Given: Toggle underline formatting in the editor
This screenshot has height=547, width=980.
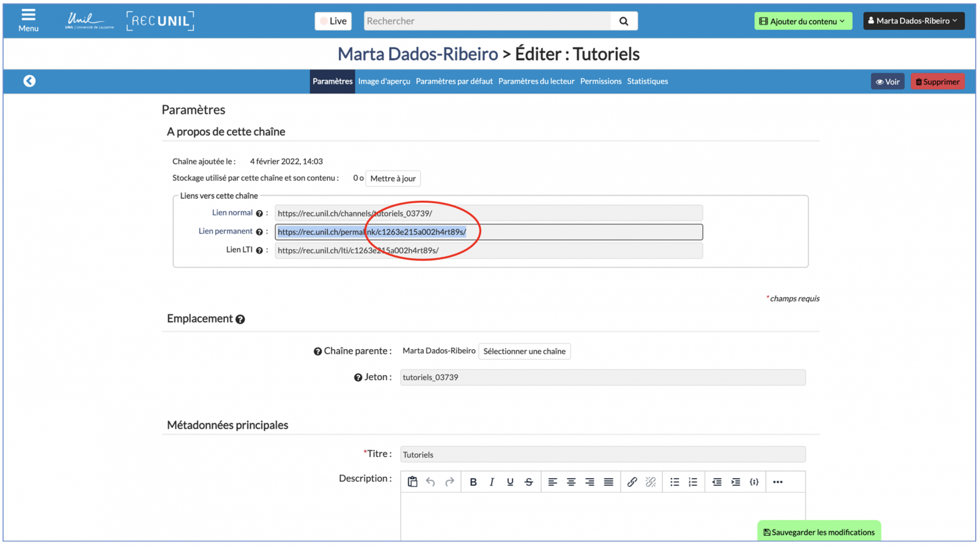Looking at the screenshot, I should click(x=510, y=482).
